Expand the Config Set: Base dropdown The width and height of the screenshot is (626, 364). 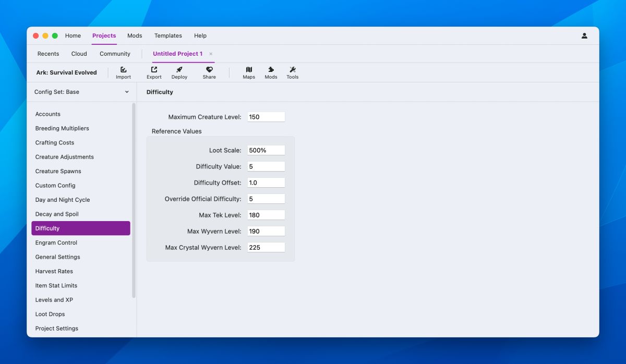pyautogui.click(x=81, y=92)
